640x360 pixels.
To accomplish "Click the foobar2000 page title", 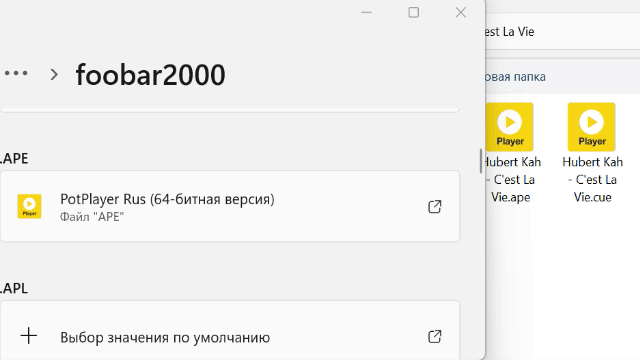I will [x=150, y=75].
